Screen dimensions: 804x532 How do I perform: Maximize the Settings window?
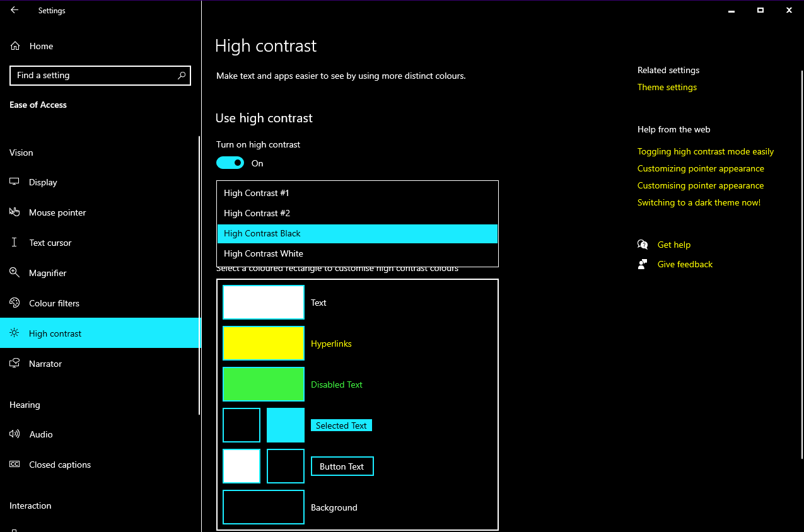pyautogui.click(x=760, y=10)
